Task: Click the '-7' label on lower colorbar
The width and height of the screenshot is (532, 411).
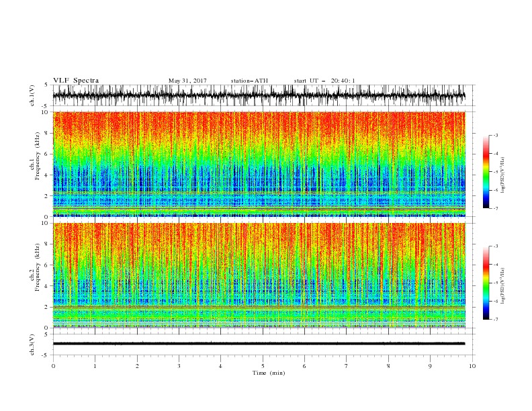Action: pos(496,320)
